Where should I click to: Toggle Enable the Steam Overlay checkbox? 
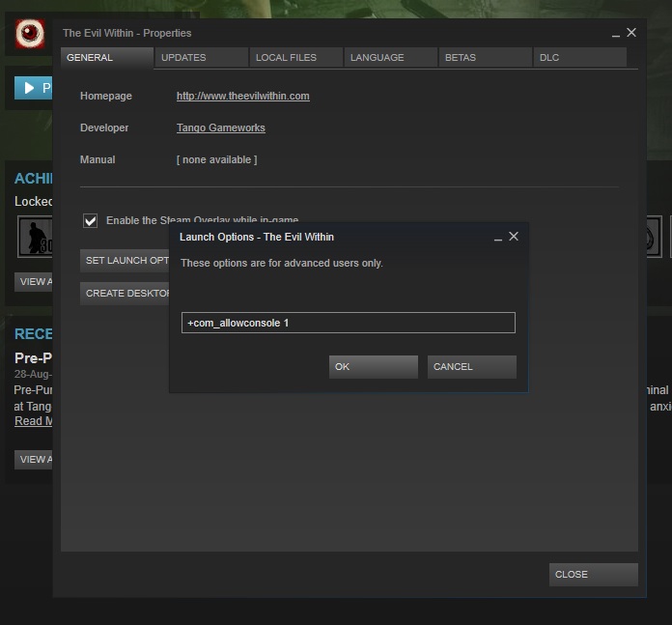[x=90, y=220]
